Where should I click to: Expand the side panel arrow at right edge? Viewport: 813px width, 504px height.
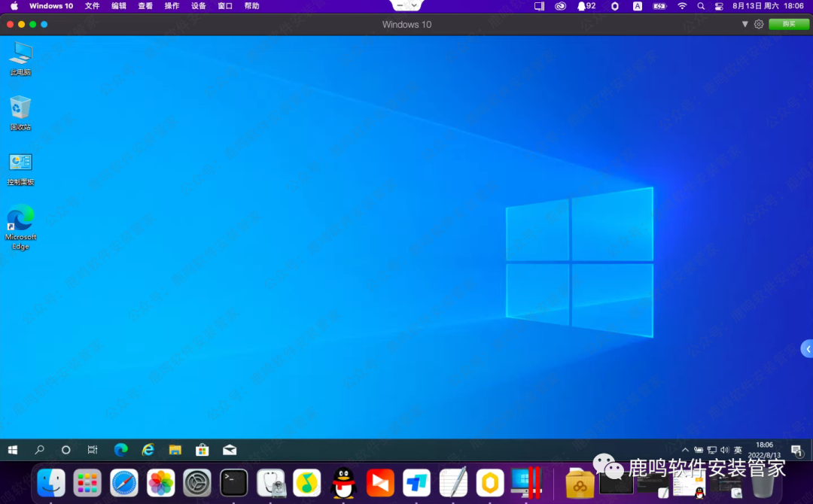(807, 349)
